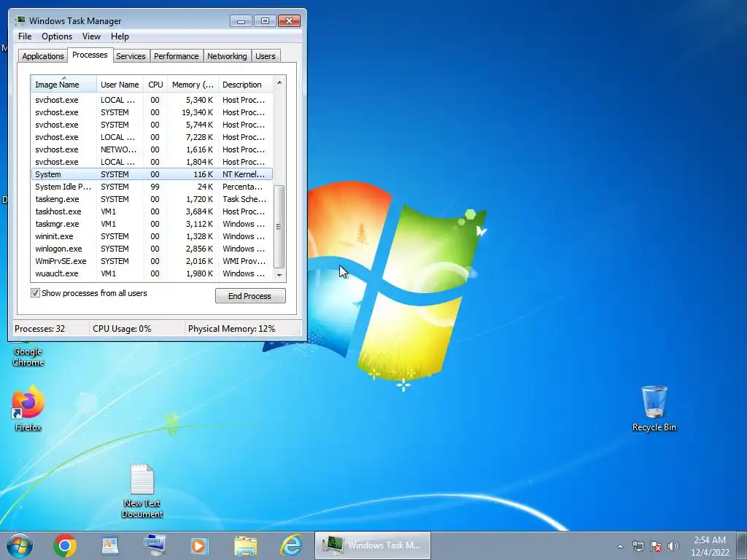Switch to the Services tab
747x560 pixels.
(131, 55)
